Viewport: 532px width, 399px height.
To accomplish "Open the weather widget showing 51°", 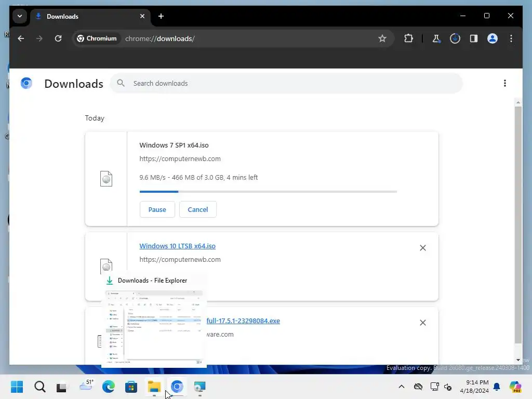I will click(x=86, y=386).
